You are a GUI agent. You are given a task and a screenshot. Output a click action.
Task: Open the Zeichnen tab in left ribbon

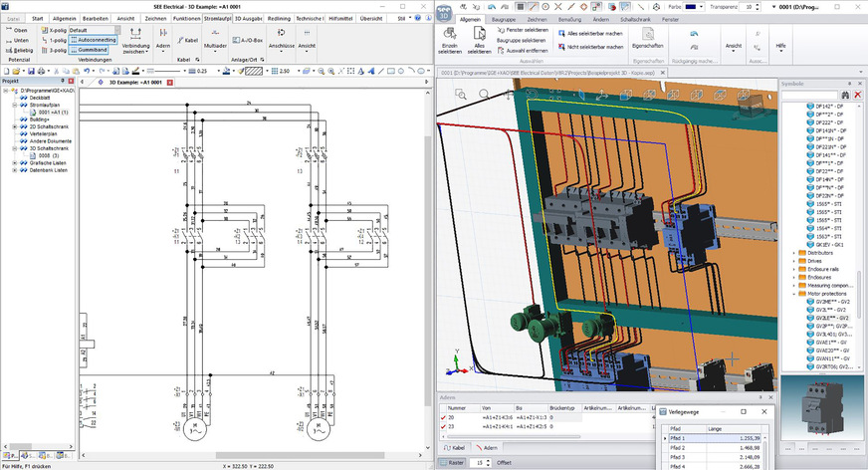pos(156,18)
